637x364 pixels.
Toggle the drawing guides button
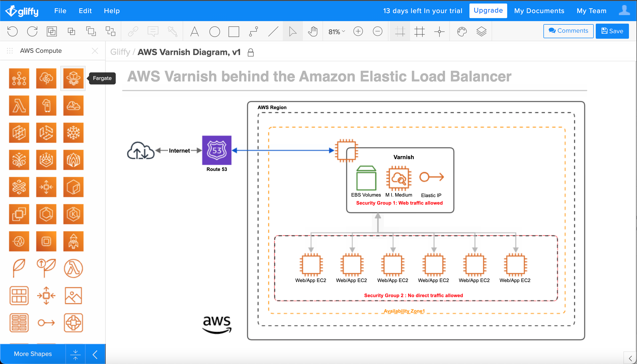point(400,31)
